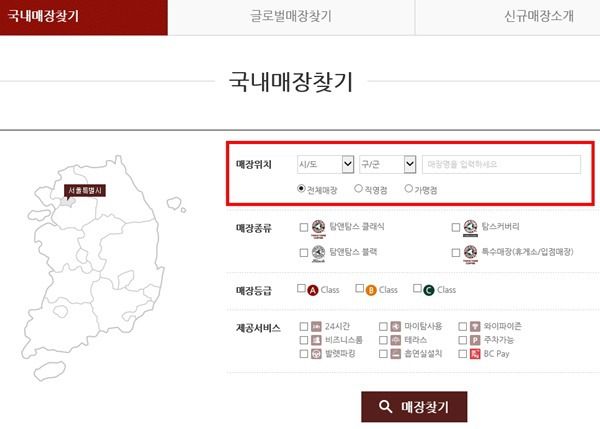Enable the 비즈니스룸 checkbox
Image resolution: width=600 pixels, height=429 pixels.
pos(304,340)
